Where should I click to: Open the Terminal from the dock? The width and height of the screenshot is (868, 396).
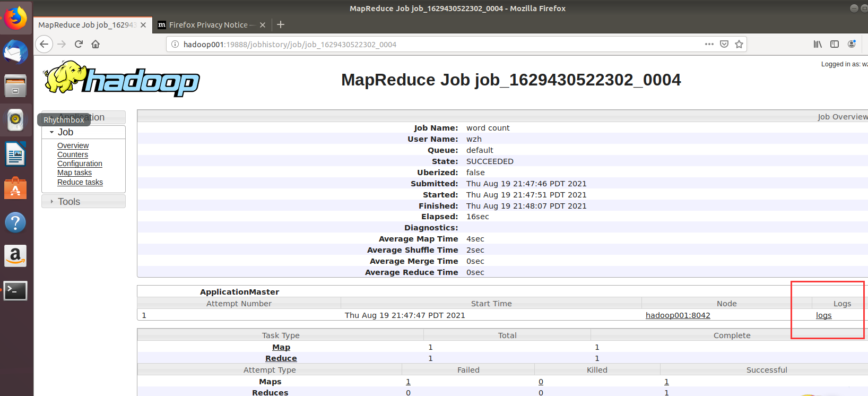15,290
